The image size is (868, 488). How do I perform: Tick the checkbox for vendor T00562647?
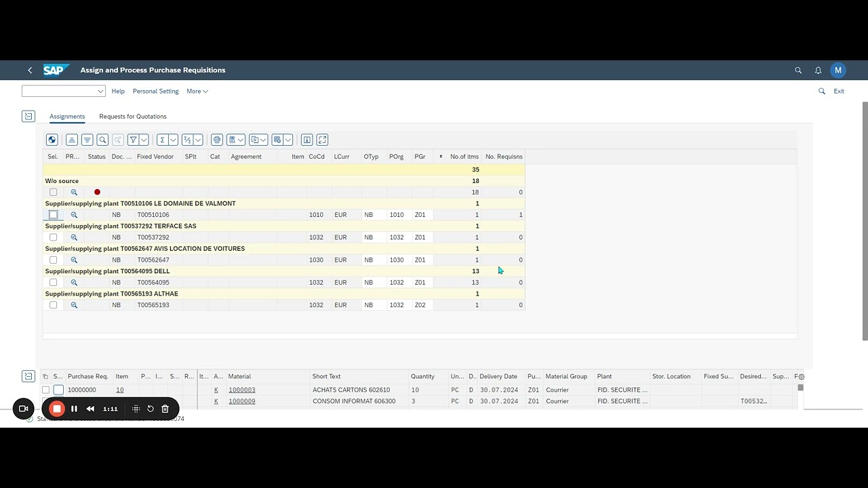point(53,260)
